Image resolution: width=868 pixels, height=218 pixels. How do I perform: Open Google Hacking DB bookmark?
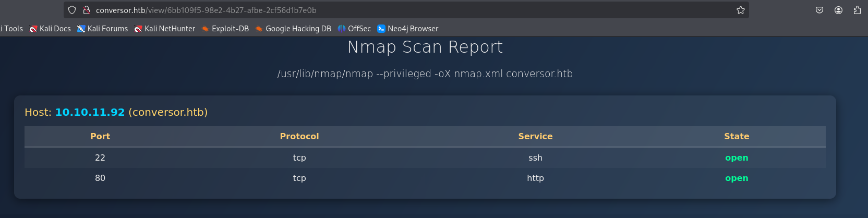click(x=293, y=29)
